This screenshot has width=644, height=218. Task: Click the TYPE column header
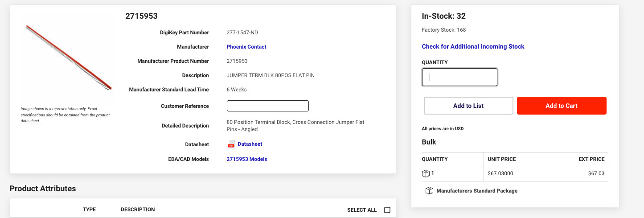pos(89,210)
